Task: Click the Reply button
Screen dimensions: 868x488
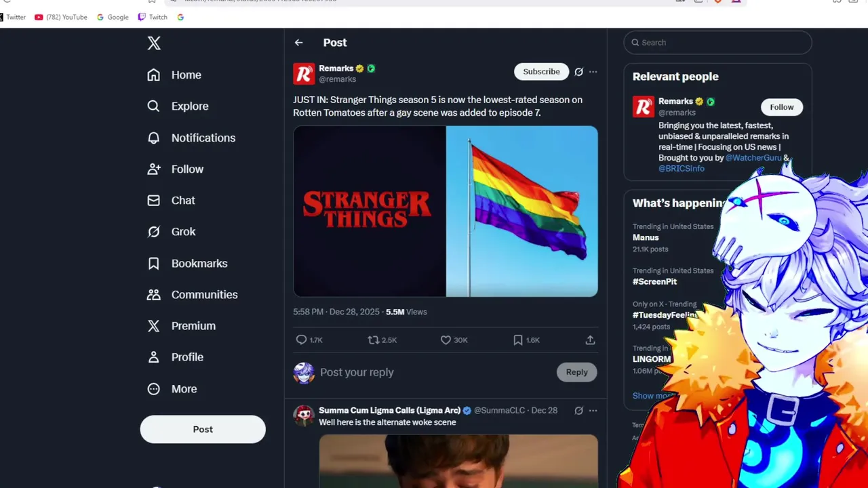Action: pyautogui.click(x=577, y=372)
